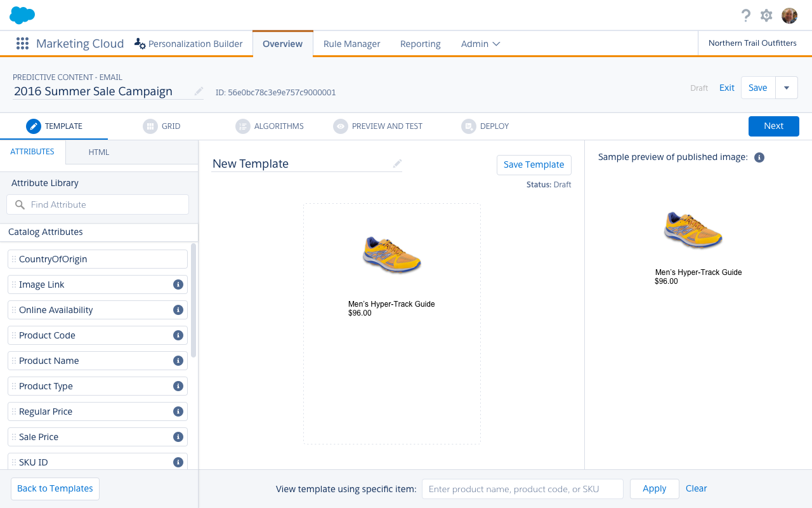Image resolution: width=812 pixels, height=508 pixels.
Task: Click the 2016 Summer Sale Campaign name field
Action: (108, 91)
